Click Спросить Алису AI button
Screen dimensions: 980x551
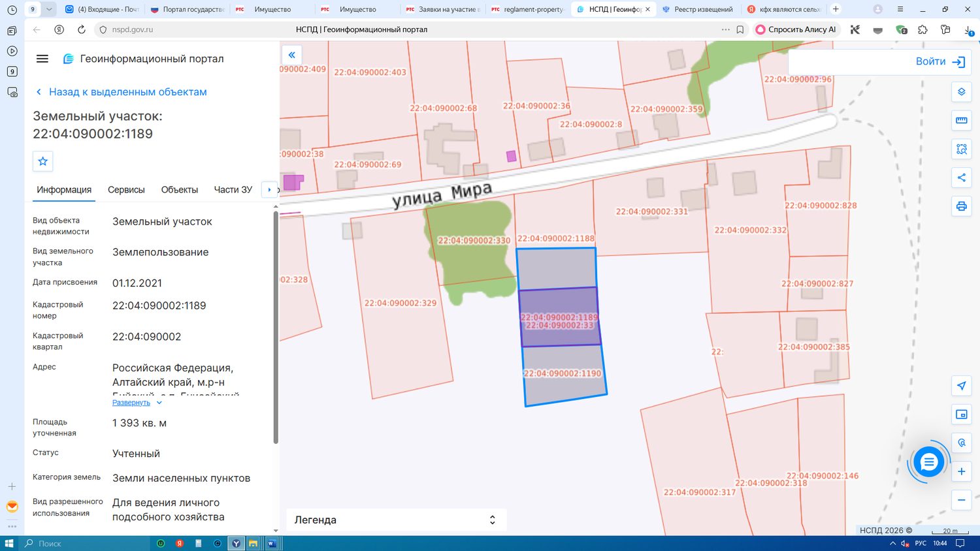pos(796,29)
